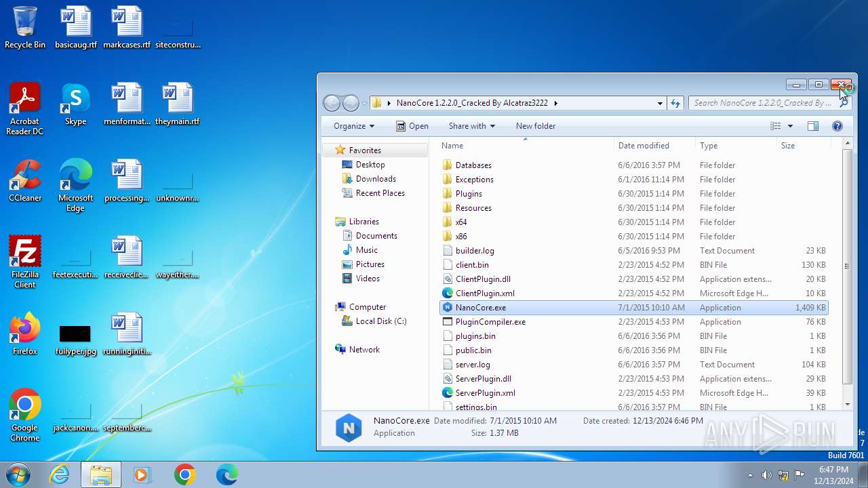Select the PluginCompiler.exe file icon
Screen dimensions: 868x488
[x=447, y=322]
